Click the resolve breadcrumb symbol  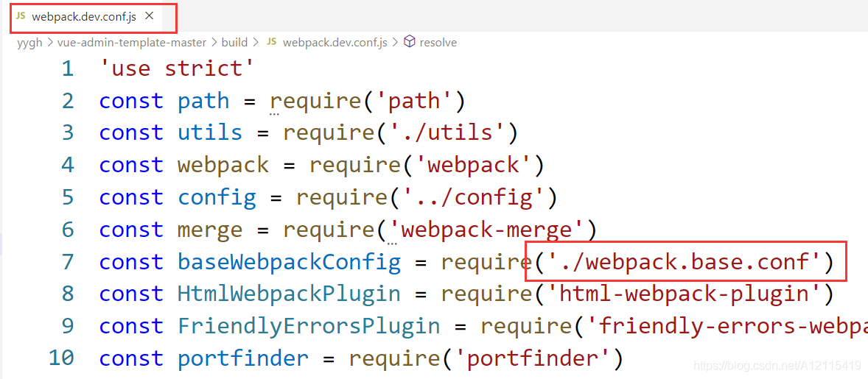(x=438, y=43)
